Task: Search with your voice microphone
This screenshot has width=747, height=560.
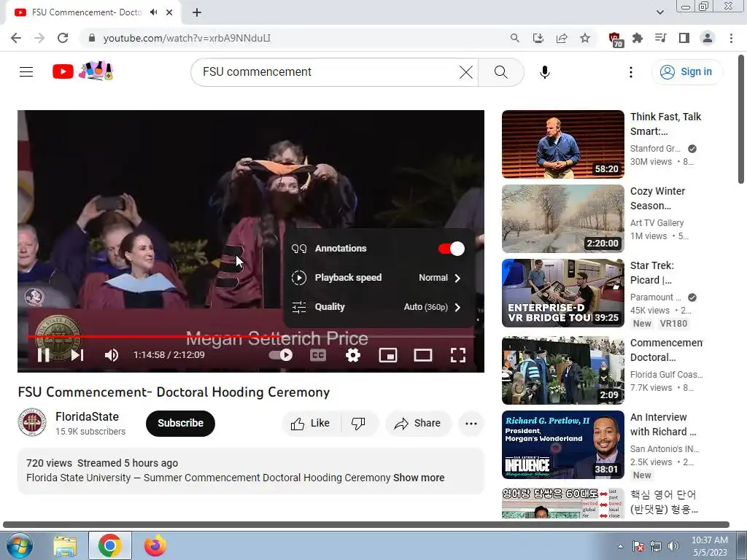Action: (545, 72)
